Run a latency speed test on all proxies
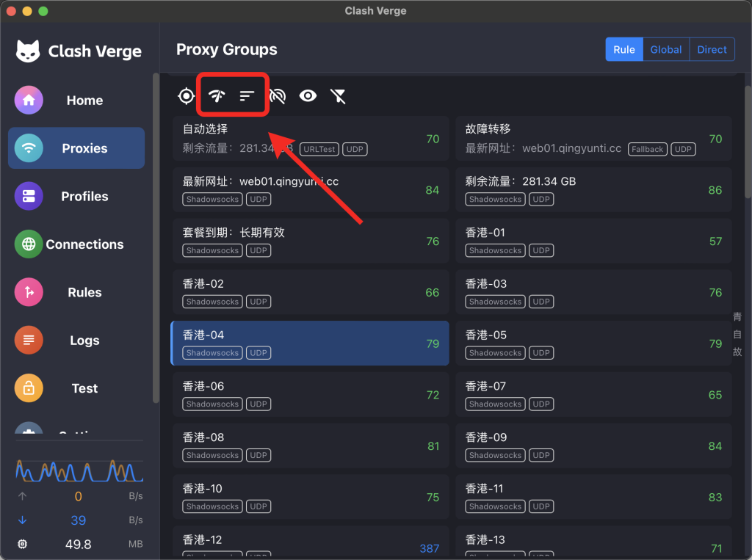Viewport: 752px width, 560px height. [x=217, y=95]
